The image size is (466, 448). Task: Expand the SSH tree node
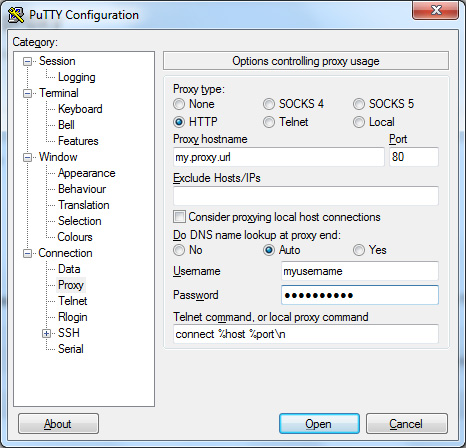click(46, 333)
